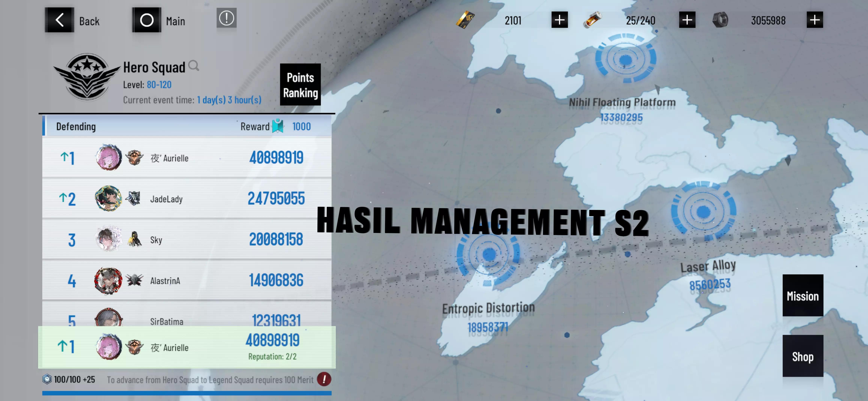
Task: Tap Reputation: 2/2 in own ranking row
Action: tap(272, 357)
